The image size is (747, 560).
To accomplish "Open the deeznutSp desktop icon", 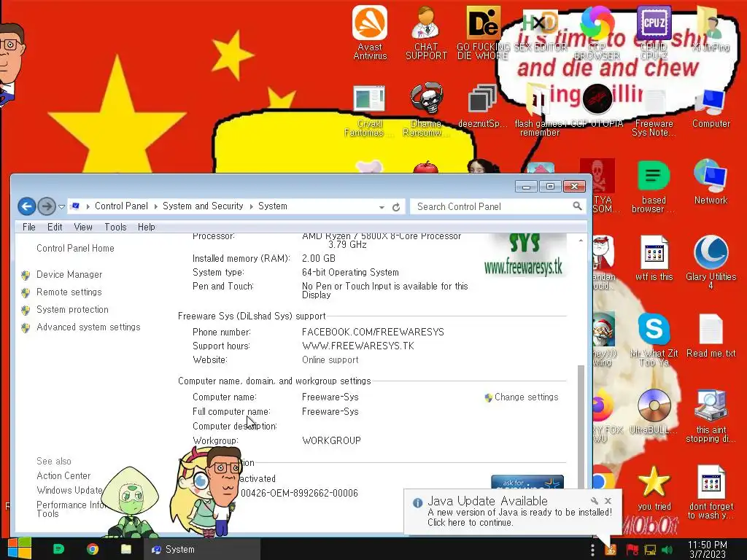I will (482, 106).
